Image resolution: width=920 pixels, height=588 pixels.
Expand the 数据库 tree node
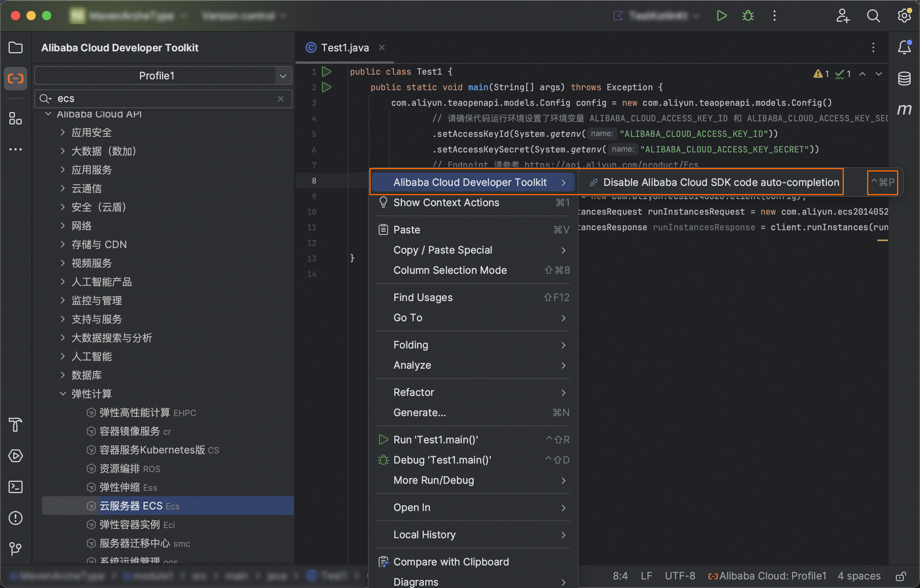coord(63,375)
